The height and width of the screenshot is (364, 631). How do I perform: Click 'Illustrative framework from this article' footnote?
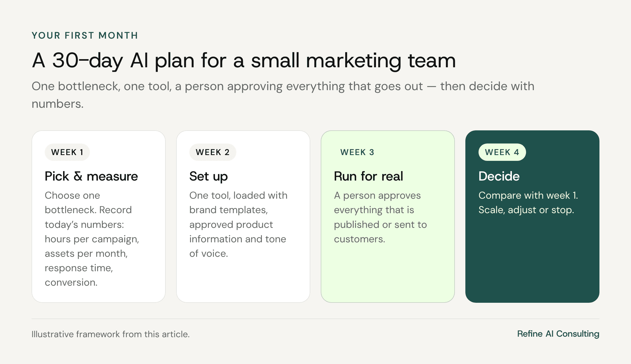110,334
